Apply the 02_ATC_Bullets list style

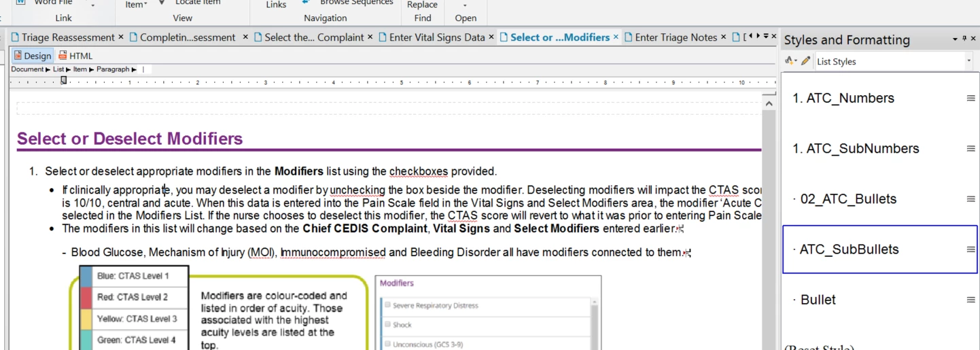tap(880, 199)
